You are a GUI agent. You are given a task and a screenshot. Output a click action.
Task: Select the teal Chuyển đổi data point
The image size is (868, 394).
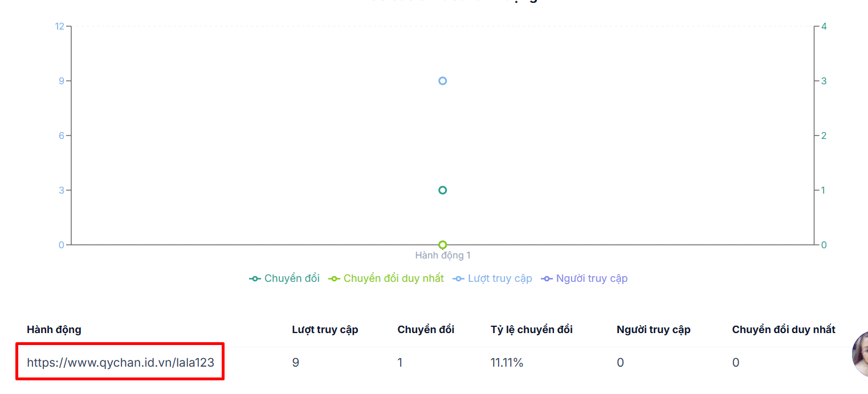click(442, 190)
